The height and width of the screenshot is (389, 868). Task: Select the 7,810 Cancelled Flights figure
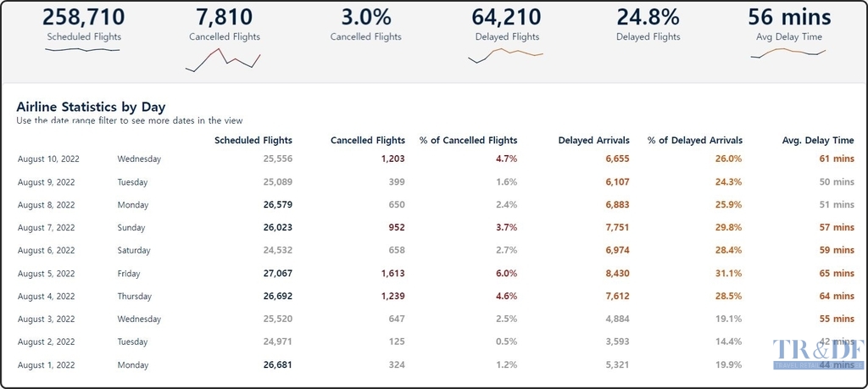(224, 17)
